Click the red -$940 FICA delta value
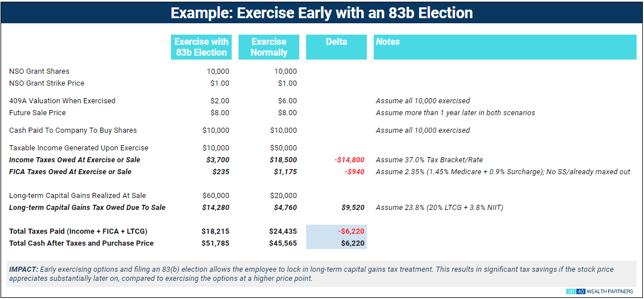Image resolution: width=644 pixels, height=299 pixels. pos(356,172)
